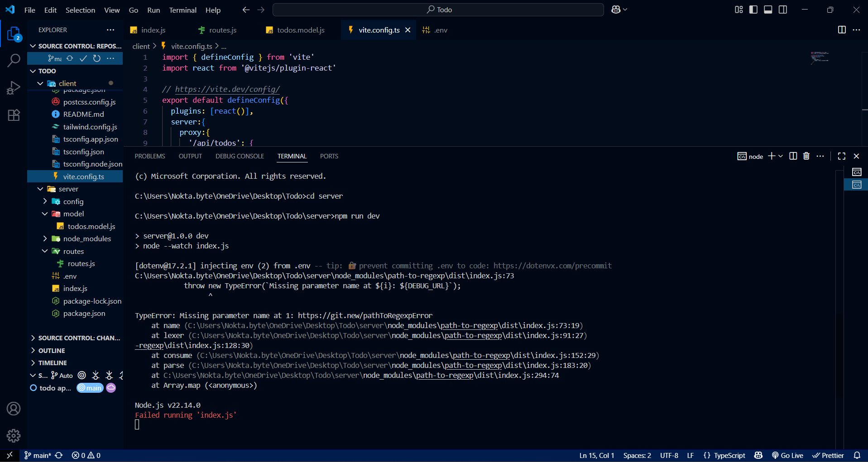Go back with the left arrow
Viewport: 868px width, 462px height.
pos(246,10)
